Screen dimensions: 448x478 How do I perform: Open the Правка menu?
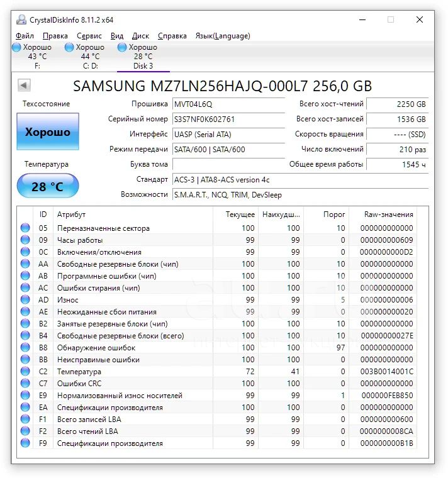coord(55,36)
